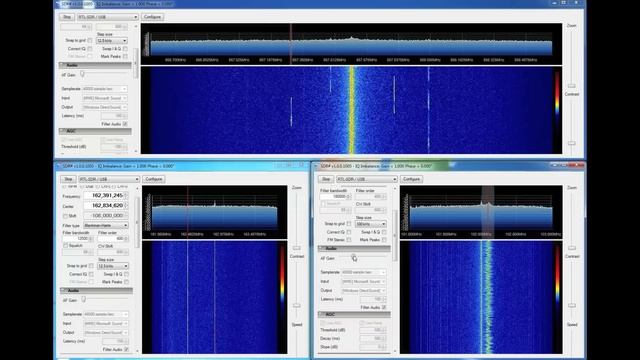Click the FM signal in lower-right waterfall
This screenshot has height=360, width=640.
(x=487, y=297)
